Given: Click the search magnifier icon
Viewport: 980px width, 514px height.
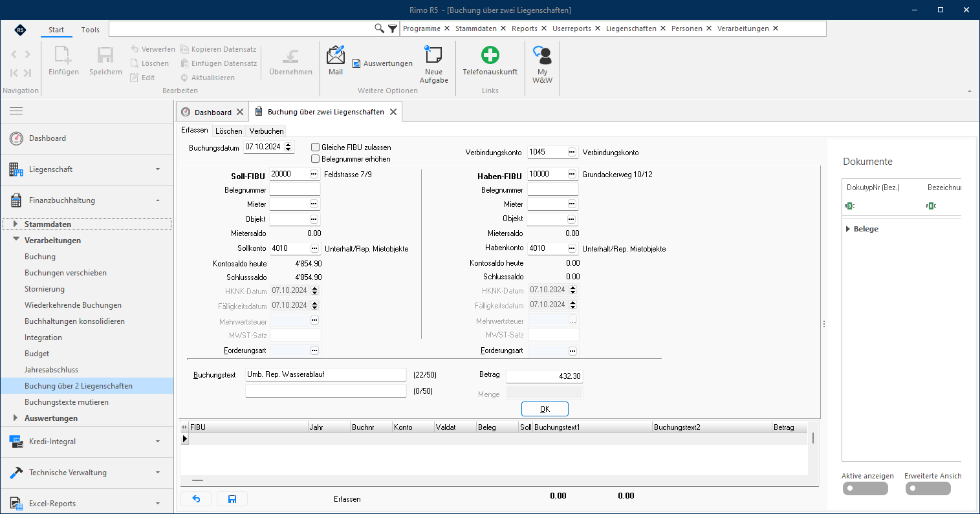Looking at the screenshot, I should click(x=380, y=28).
